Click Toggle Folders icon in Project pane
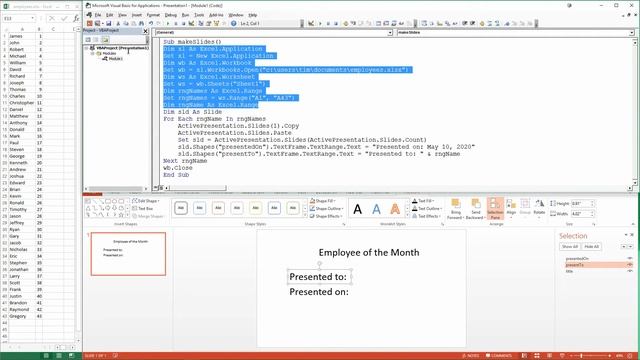Image resolution: width=640 pixels, height=360 pixels. coord(105,40)
